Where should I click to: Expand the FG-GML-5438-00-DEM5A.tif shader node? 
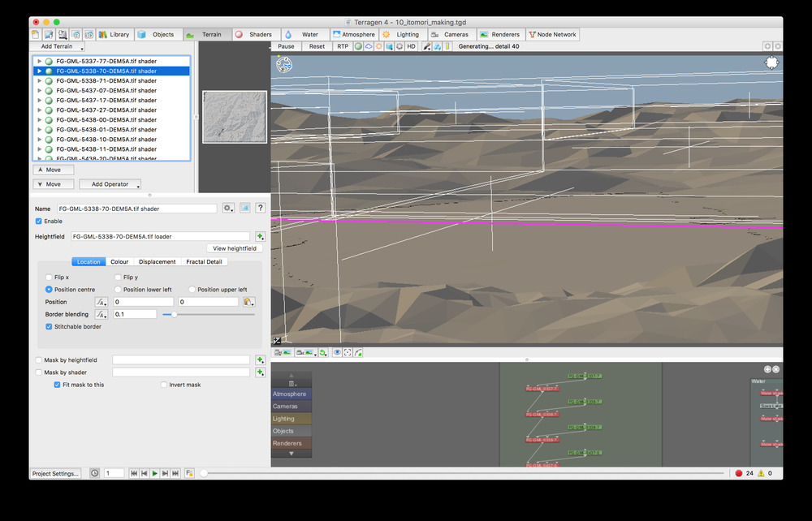39,119
